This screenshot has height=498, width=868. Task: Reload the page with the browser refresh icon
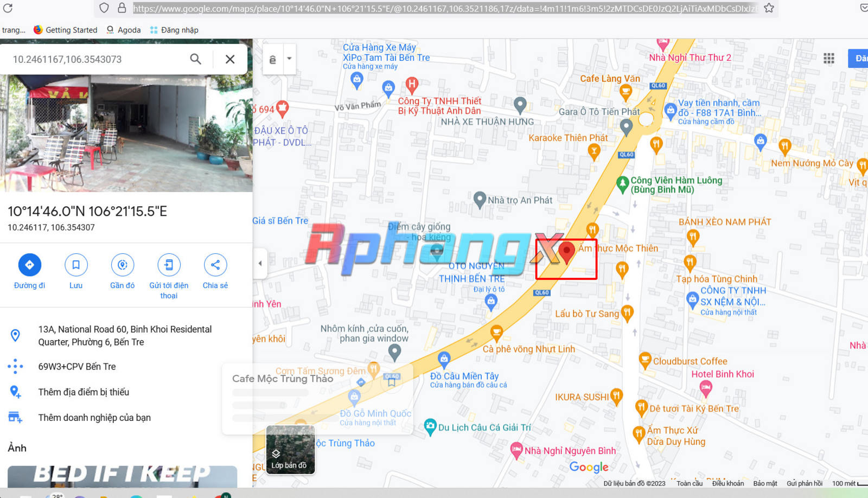[x=8, y=8]
